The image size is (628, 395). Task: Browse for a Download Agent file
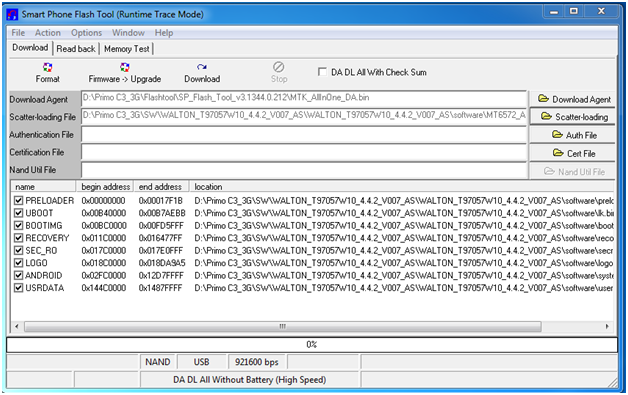point(573,99)
